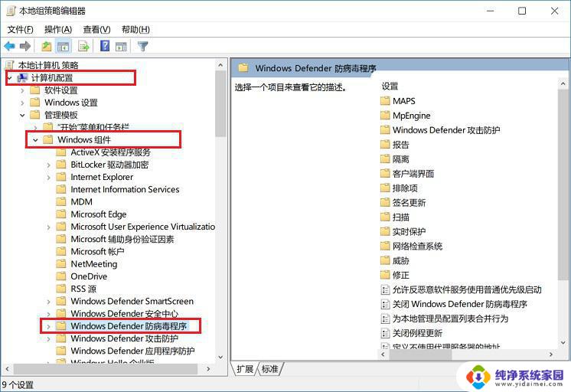Select policy 关闭 Windows Defender 防病毒程序

tap(460, 304)
